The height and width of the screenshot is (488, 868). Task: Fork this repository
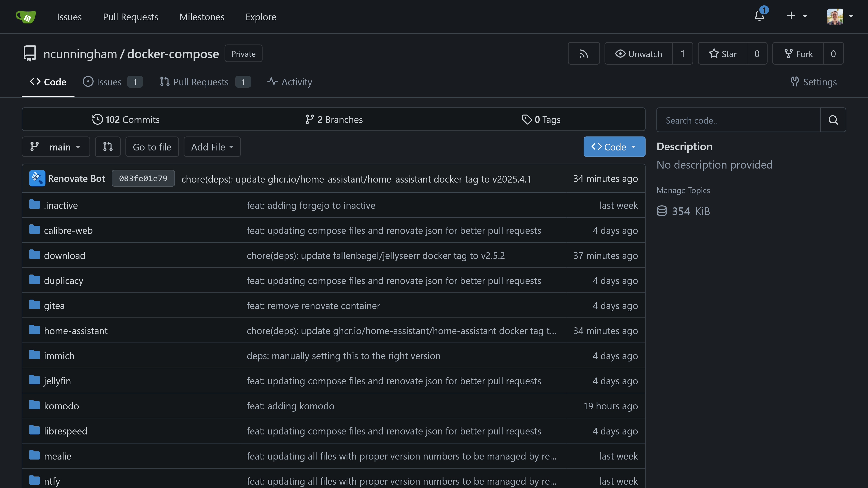point(798,54)
